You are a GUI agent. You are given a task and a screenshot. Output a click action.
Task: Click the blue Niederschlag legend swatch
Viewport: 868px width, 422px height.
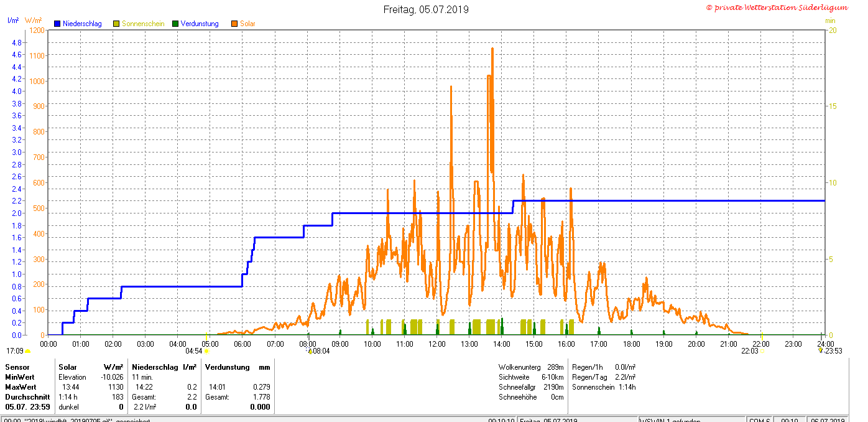pyautogui.click(x=57, y=24)
